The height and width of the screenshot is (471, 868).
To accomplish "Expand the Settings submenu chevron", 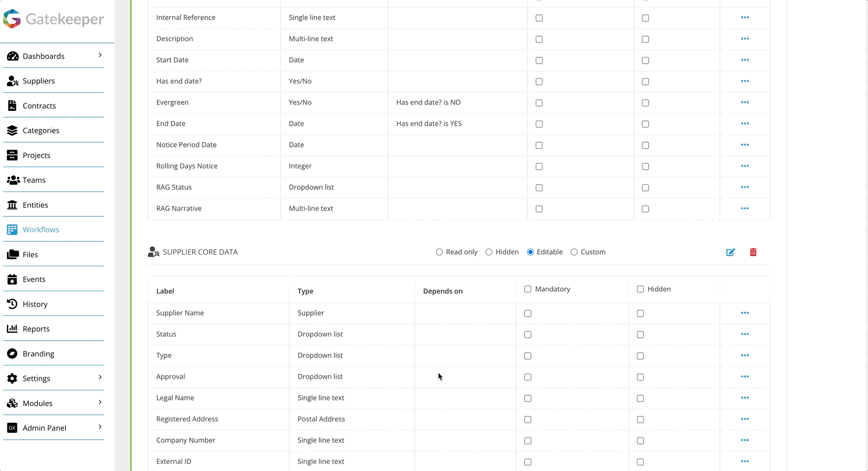I will pos(100,378).
